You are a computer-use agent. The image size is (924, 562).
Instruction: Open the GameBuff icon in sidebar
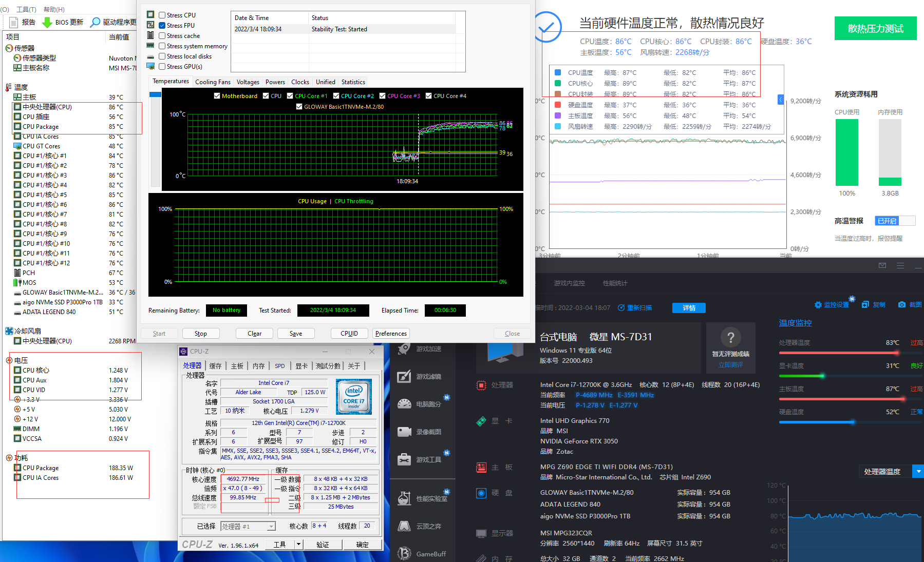[x=404, y=554]
